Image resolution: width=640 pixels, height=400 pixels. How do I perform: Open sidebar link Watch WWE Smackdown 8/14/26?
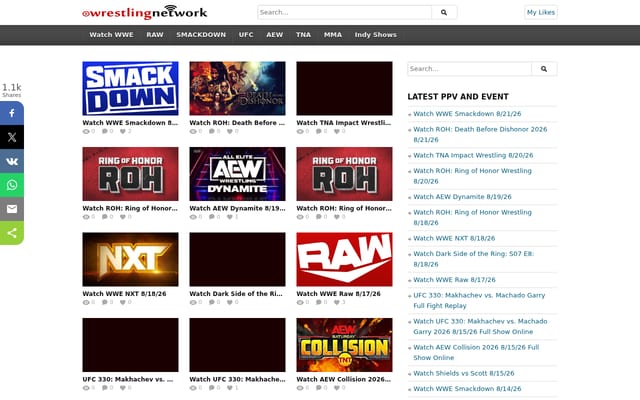[x=467, y=389]
